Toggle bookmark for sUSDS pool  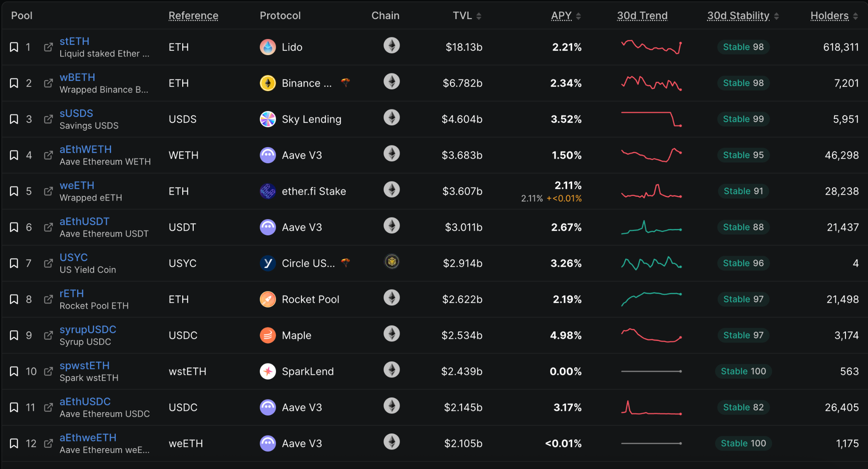pos(14,119)
